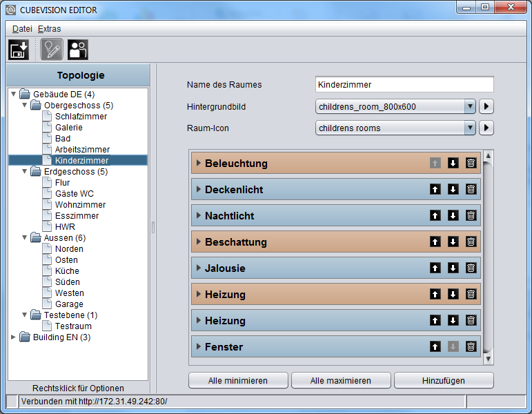The height and width of the screenshot is (414, 532).
Task: Expand the Jalousie section
Action: (199, 268)
